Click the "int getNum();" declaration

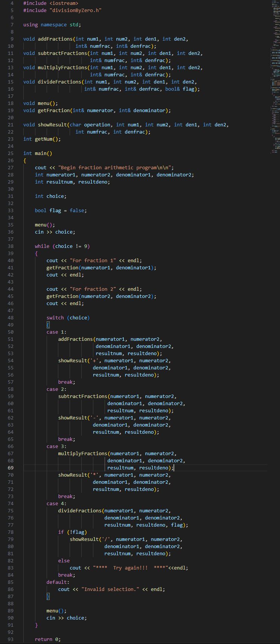[42, 139]
